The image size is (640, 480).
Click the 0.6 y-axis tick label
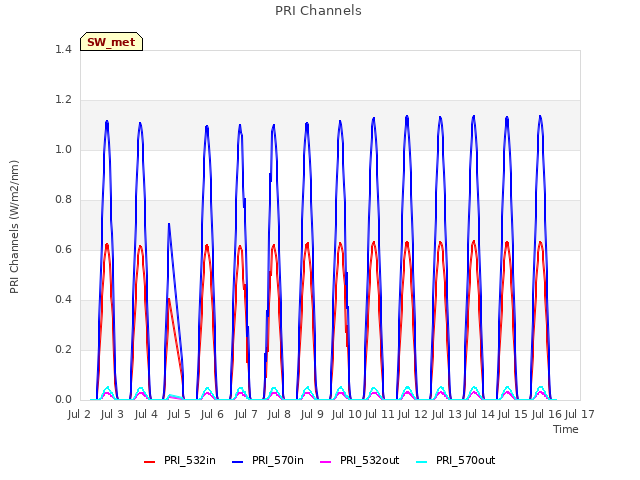63,249
